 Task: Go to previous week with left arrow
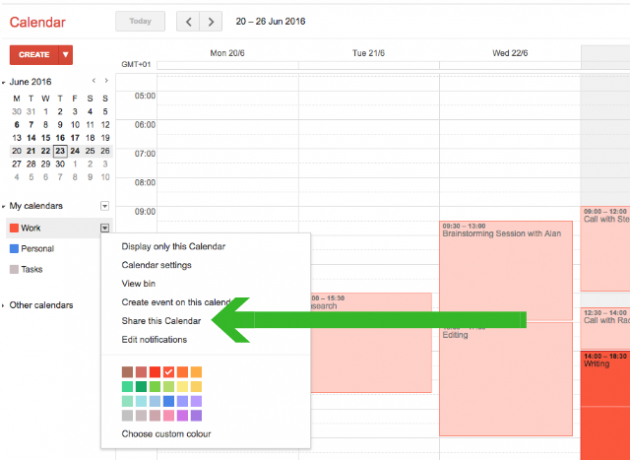point(188,21)
